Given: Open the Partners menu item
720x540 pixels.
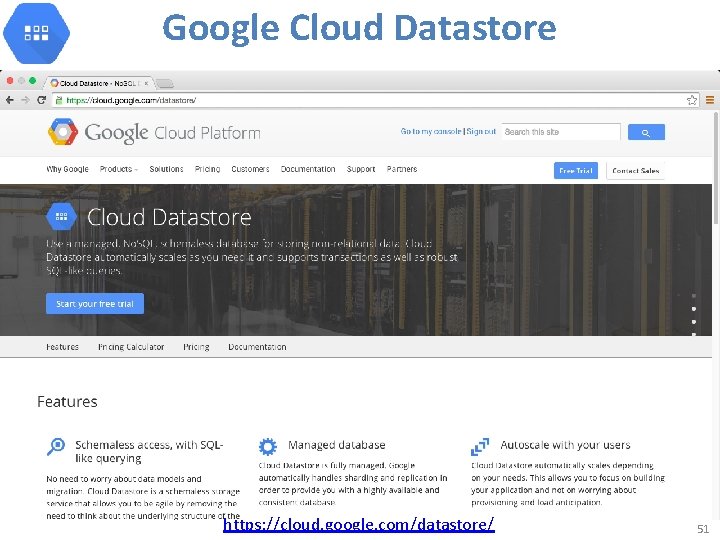Looking at the screenshot, I should pos(402,169).
